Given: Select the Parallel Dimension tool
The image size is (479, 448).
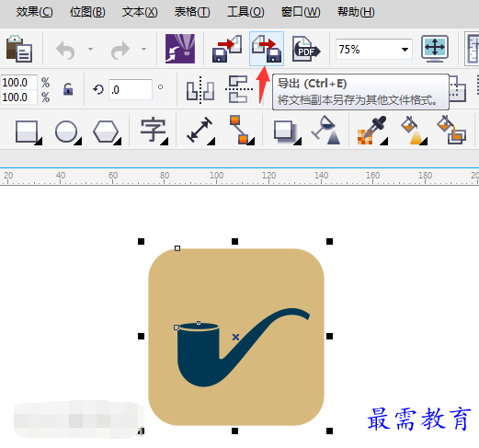Looking at the screenshot, I should coord(200,130).
